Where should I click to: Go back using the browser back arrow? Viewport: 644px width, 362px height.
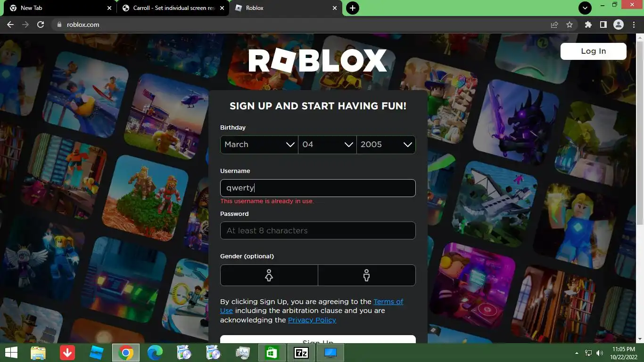pos(10,25)
